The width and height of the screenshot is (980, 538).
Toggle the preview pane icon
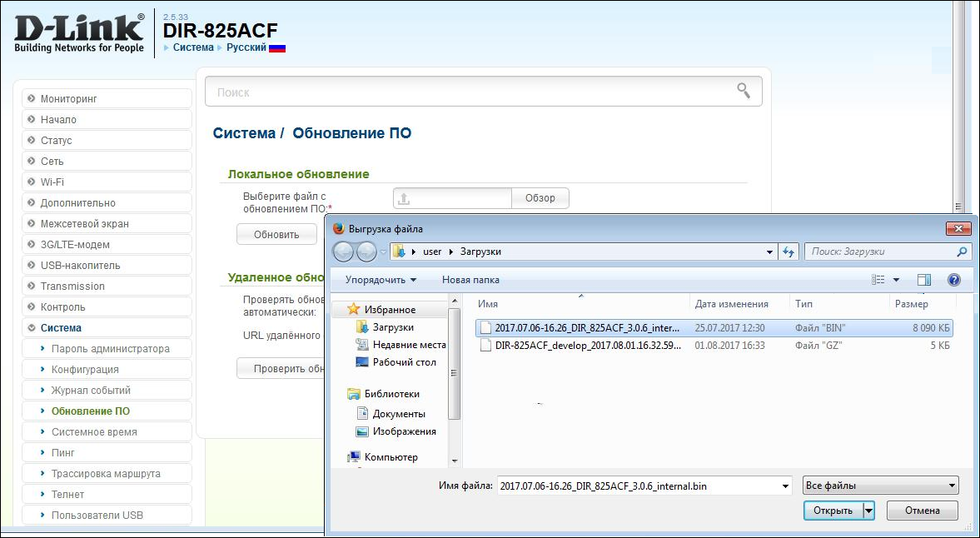[923, 280]
